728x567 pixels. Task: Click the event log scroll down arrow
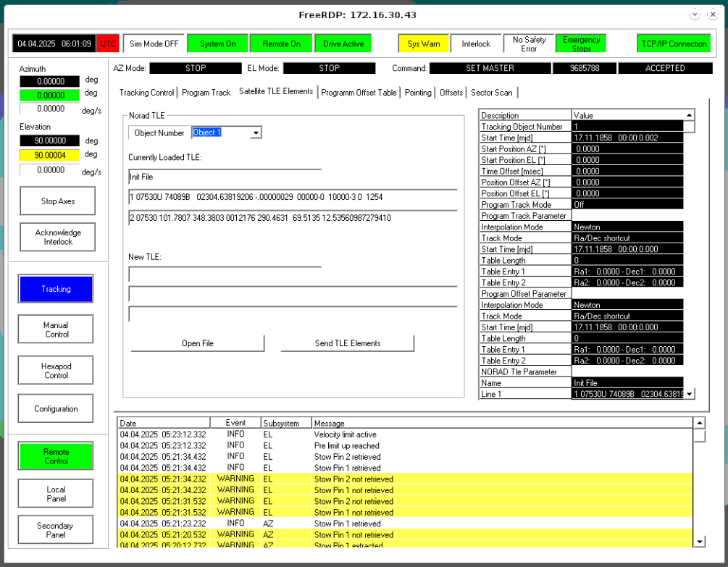click(699, 542)
